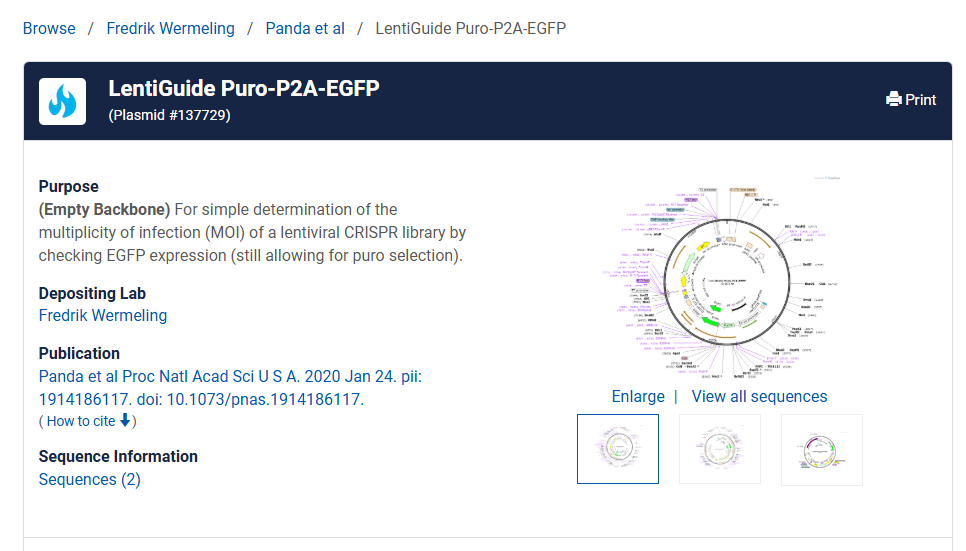Select the third plasmid map thumbnail
Screen dimensions: 966x551
(822, 449)
